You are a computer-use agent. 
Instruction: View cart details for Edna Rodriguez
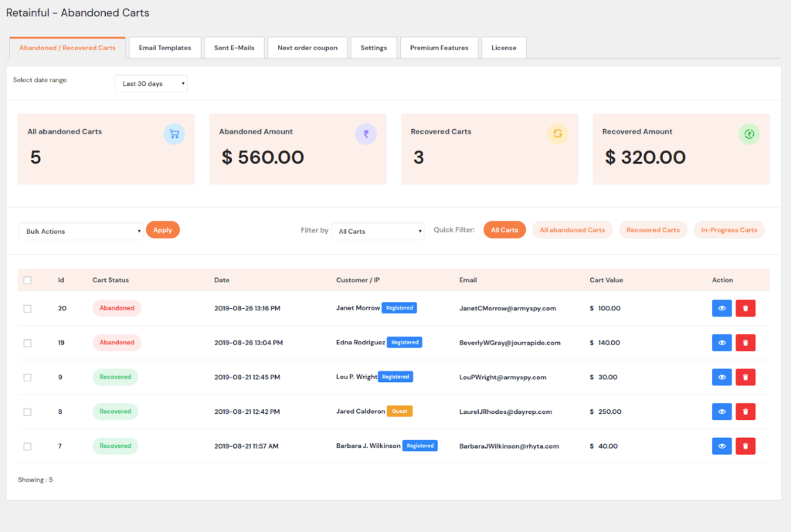coord(721,343)
